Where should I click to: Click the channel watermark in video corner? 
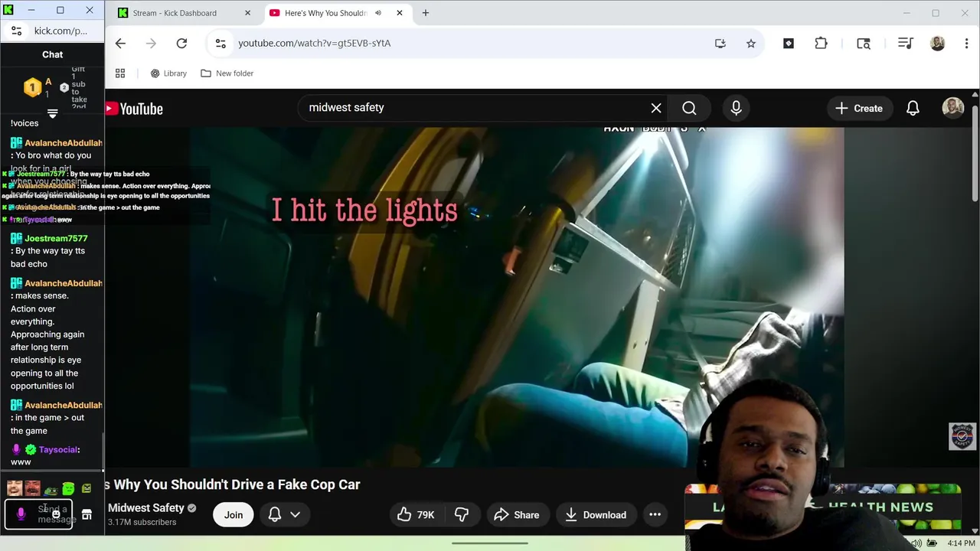pos(962,436)
